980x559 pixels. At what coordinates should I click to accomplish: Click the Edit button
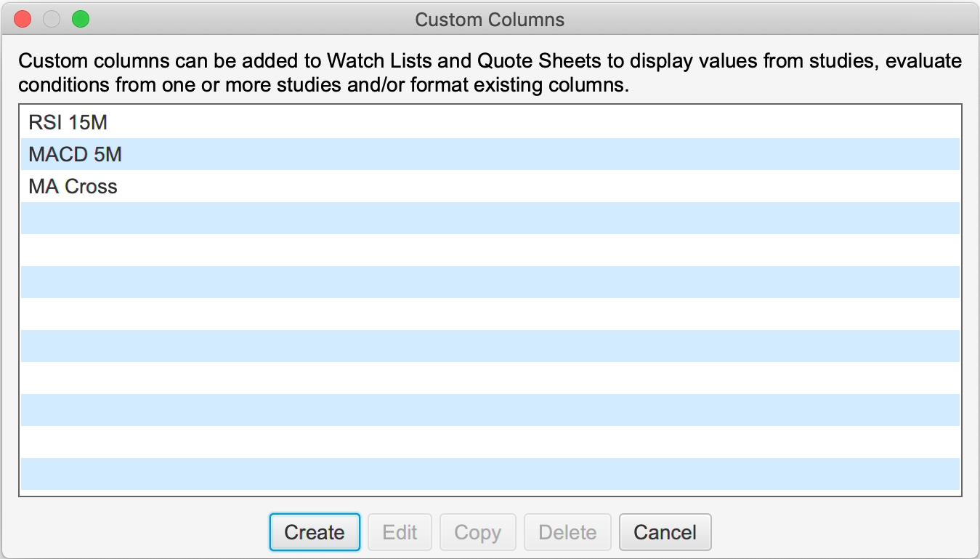pyautogui.click(x=400, y=532)
